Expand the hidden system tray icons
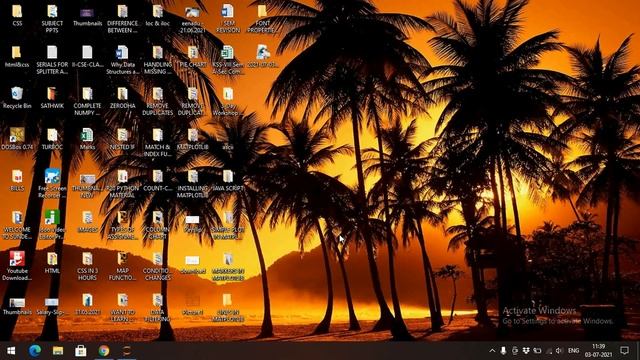The image size is (640, 360). point(492,351)
